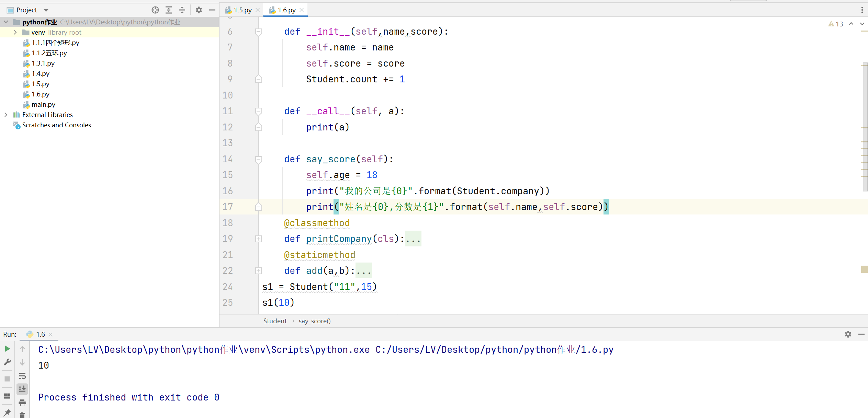Expand the venv folder

[15, 32]
